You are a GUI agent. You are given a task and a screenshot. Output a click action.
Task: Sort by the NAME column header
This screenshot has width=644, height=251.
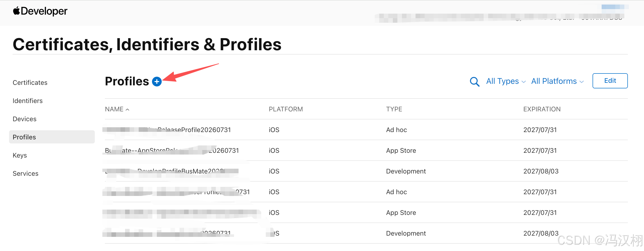117,109
